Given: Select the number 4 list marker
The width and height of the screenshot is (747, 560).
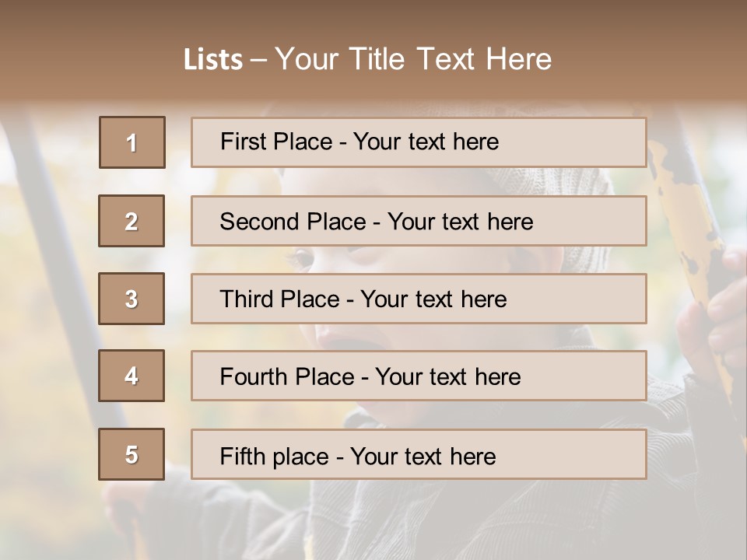Looking at the screenshot, I should click(x=132, y=376).
